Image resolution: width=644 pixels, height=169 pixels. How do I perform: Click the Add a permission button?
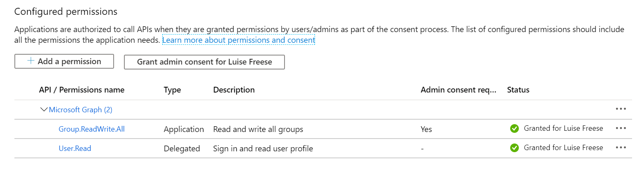tap(64, 62)
